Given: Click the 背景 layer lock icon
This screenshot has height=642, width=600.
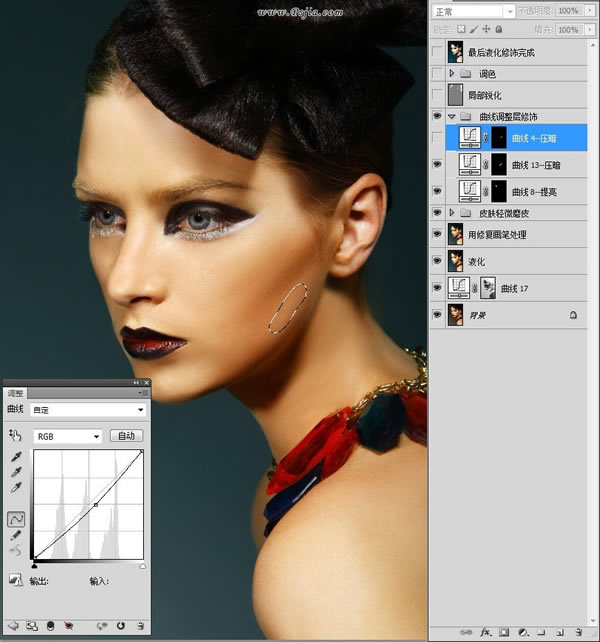Looking at the screenshot, I should coord(573,314).
